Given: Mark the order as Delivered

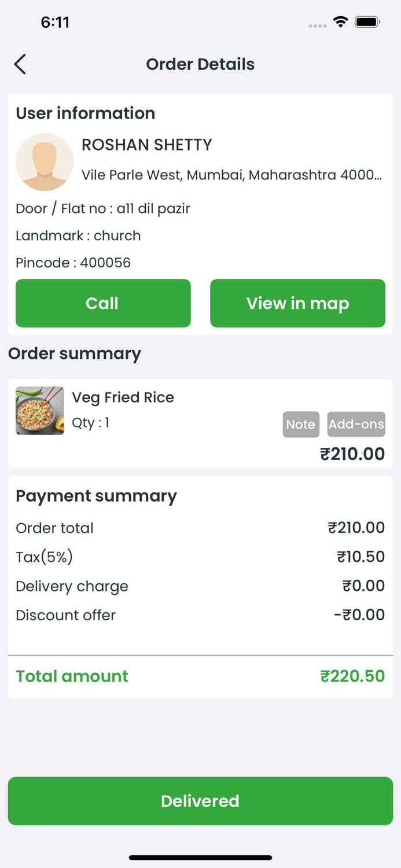Looking at the screenshot, I should pyautogui.click(x=200, y=801).
